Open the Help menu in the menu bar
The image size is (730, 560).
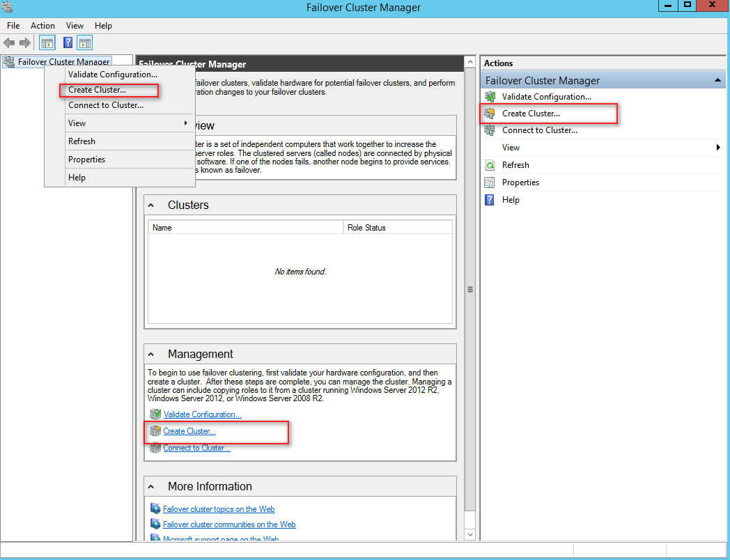103,26
